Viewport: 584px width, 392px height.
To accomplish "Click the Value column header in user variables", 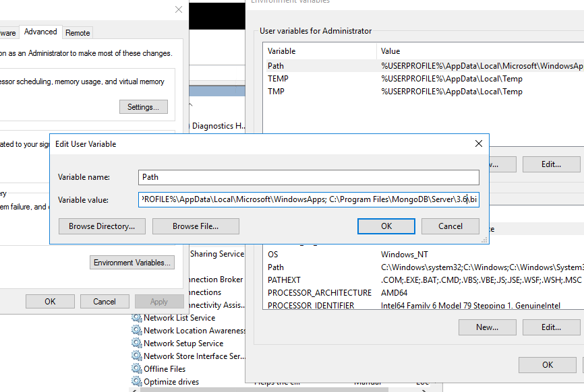I will (480, 51).
